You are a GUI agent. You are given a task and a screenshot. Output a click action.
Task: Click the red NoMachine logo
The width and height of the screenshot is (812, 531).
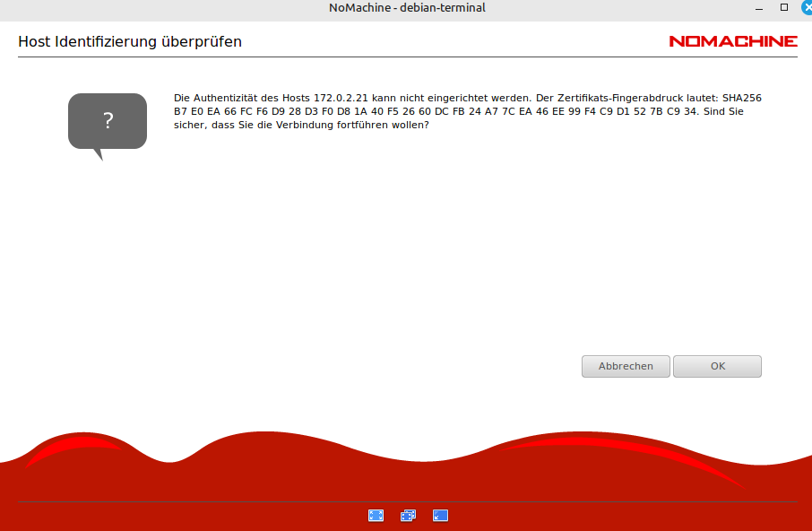(732, 41)
